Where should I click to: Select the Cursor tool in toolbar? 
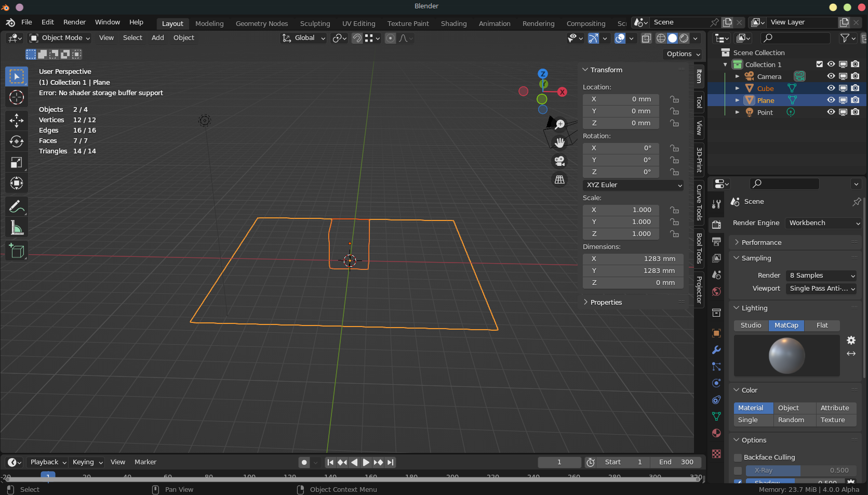coord(17,97)
